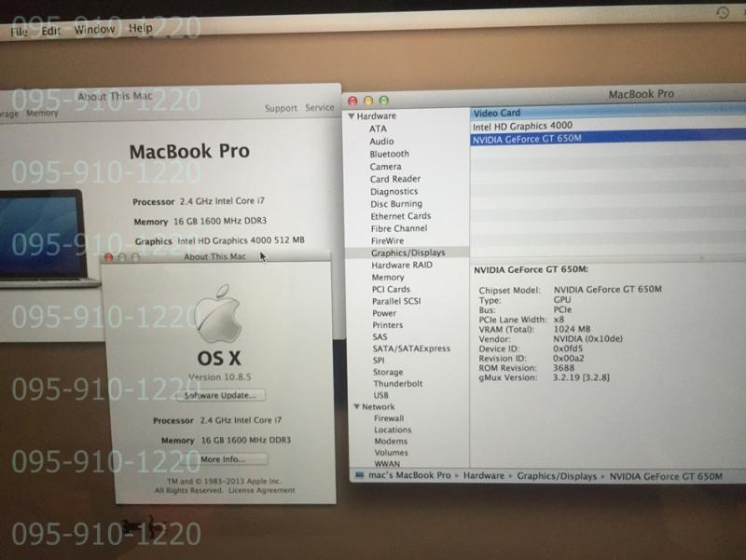
Task: Select Bluetooth in the sidebar
Action: [389, 154]
